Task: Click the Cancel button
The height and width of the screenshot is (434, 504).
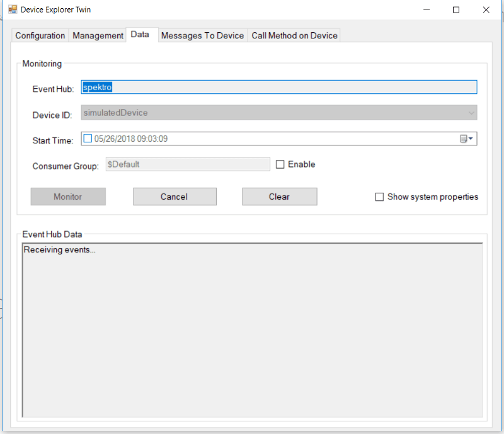Action: tap(175, 197)
